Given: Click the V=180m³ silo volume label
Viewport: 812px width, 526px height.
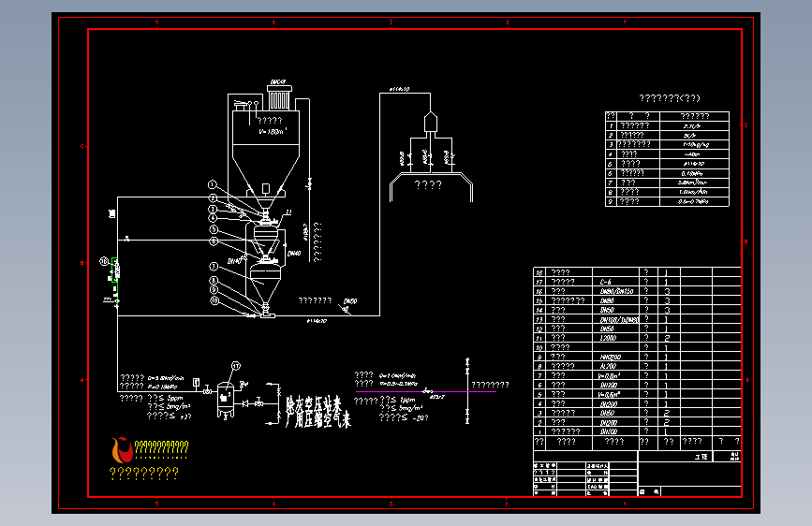Looking at the screenshot, I should pos(273,131).
